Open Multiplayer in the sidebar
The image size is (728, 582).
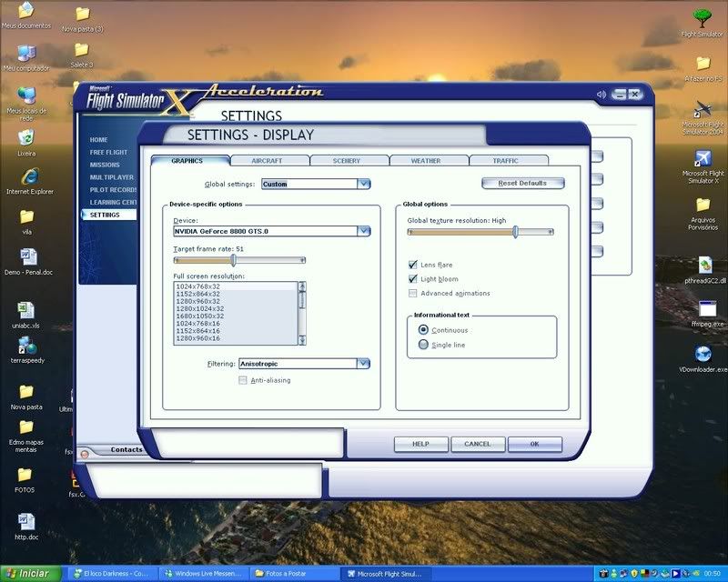(x=112, y=177)
